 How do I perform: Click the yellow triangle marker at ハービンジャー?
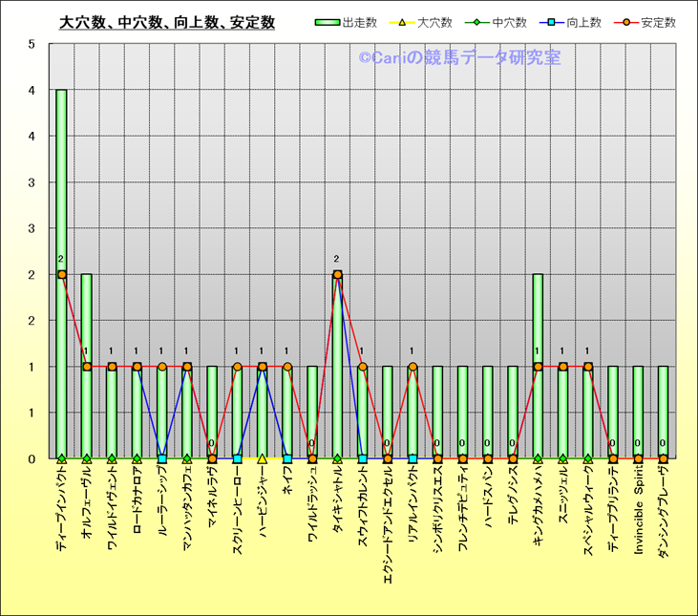pyautogui.click(x=262, y=458)
